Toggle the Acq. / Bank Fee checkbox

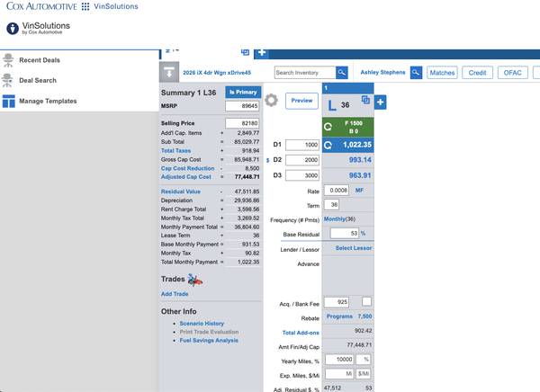coord(366,301)
